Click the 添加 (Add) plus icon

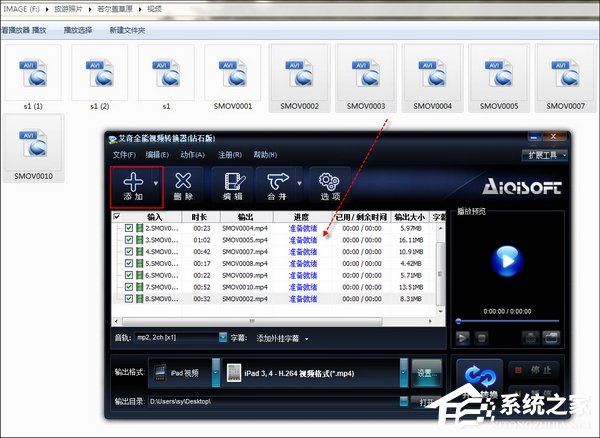[x=132, y=183]
